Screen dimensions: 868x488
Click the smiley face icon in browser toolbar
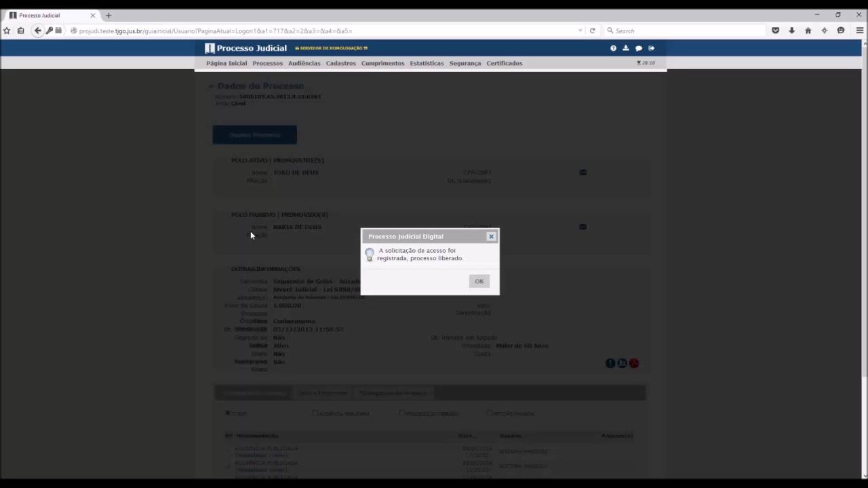840,30
